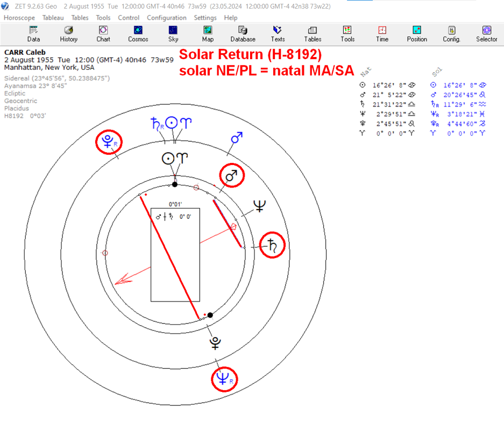The height and width of the screenshot is (430, 504).
Task: Open the Settings menu
Action: click(205, 18)
